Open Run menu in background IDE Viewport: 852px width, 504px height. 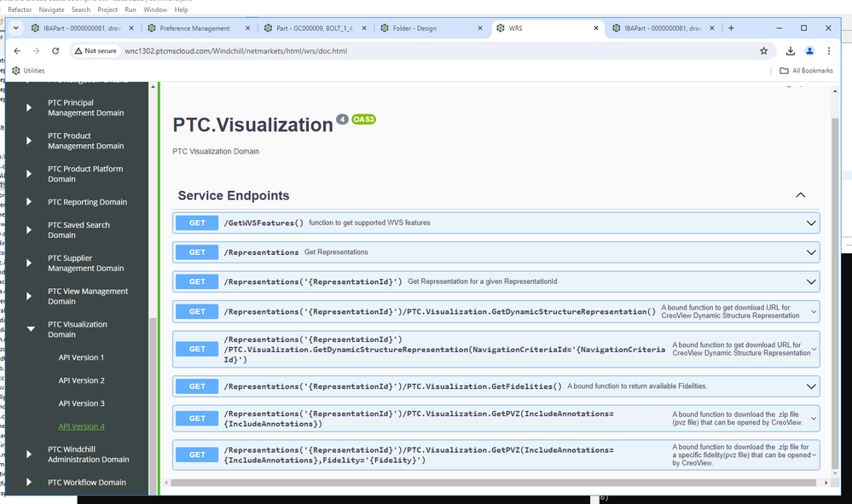tap(130, 9)
